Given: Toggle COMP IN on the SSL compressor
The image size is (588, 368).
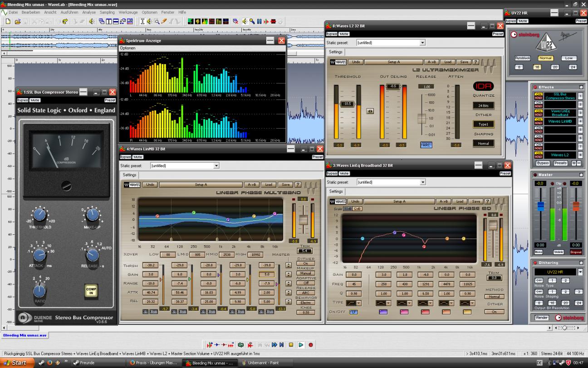Looking at the screenshot, I should 91,290.
